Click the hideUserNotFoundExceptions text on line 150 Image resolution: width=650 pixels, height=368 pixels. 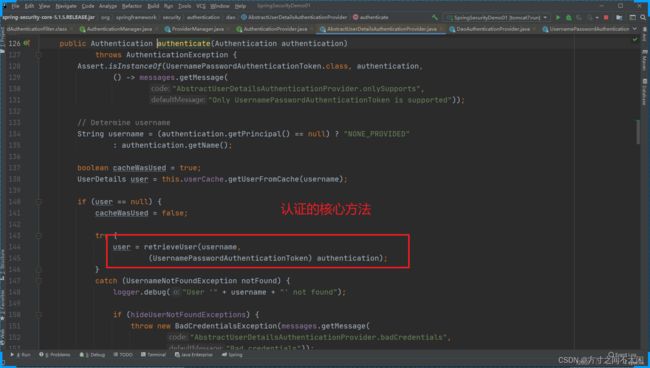pos(188,315)
